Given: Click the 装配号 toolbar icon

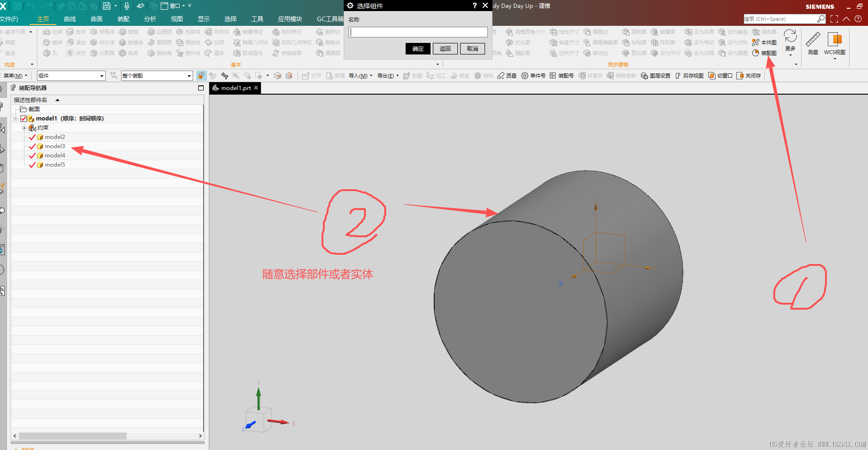Looking at the screenshot, I should [561, 76].
